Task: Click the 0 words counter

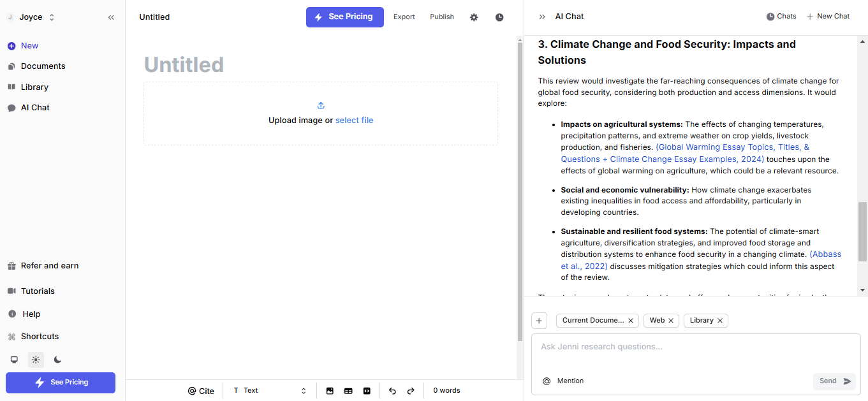Action: pos(446,391)
